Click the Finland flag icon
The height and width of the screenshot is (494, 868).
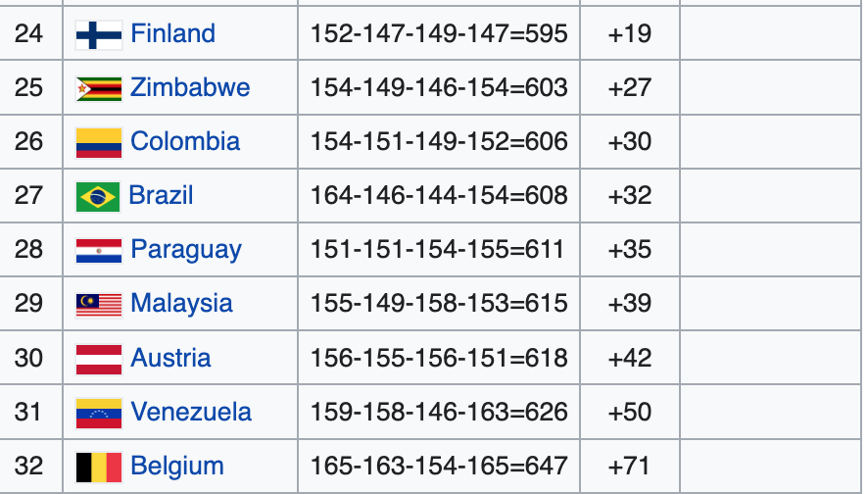[x=98, y=34]
